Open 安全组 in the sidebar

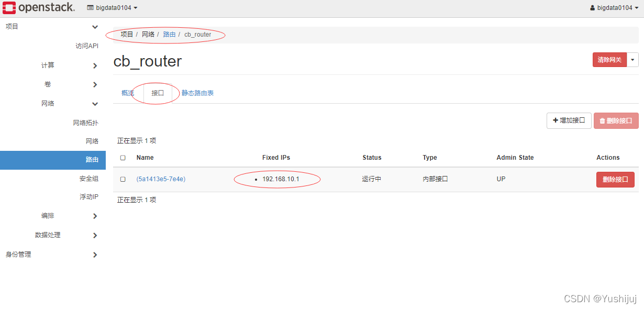click(x=89, y=179)
